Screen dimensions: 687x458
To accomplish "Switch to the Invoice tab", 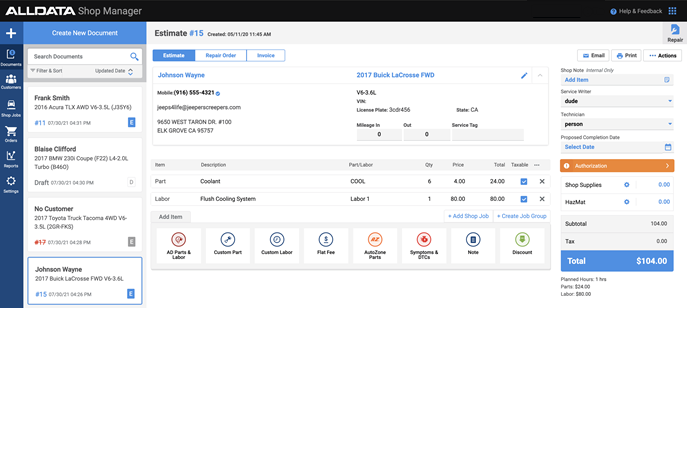I will pyautogui.click(x=265, y=56).
